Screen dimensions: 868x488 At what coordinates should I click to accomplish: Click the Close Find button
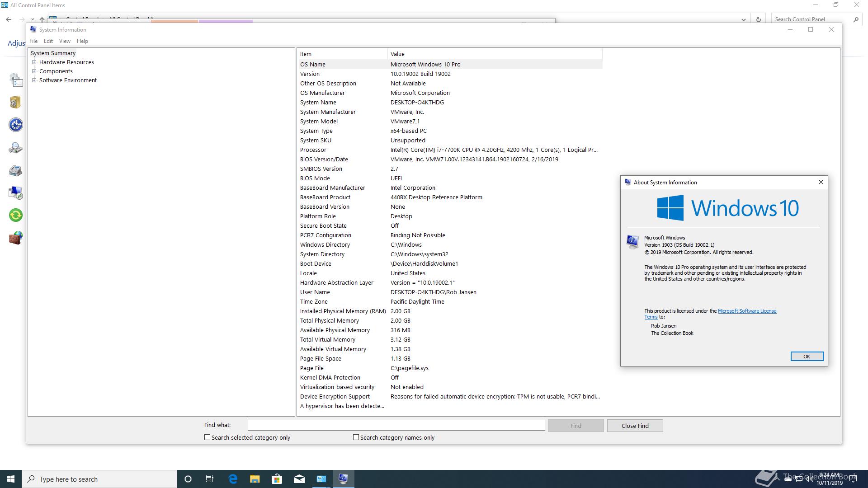point(635,426)
